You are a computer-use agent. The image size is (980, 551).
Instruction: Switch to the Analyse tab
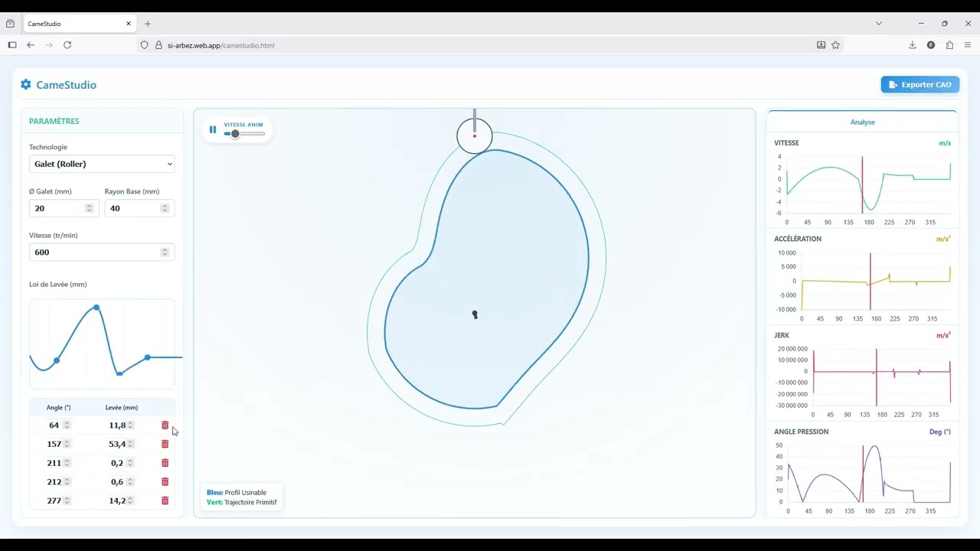(x=862, y=122)
